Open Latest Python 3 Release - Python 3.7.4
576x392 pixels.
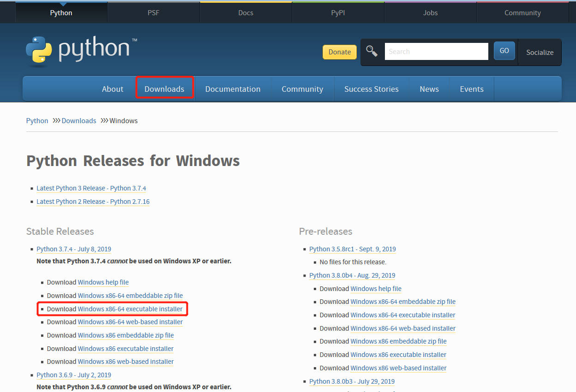[91, 188]
